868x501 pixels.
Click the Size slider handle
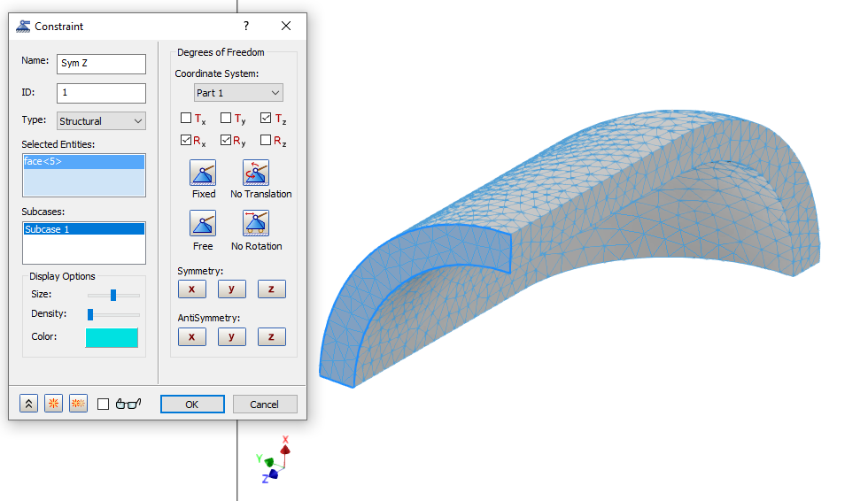coord(113,296)
